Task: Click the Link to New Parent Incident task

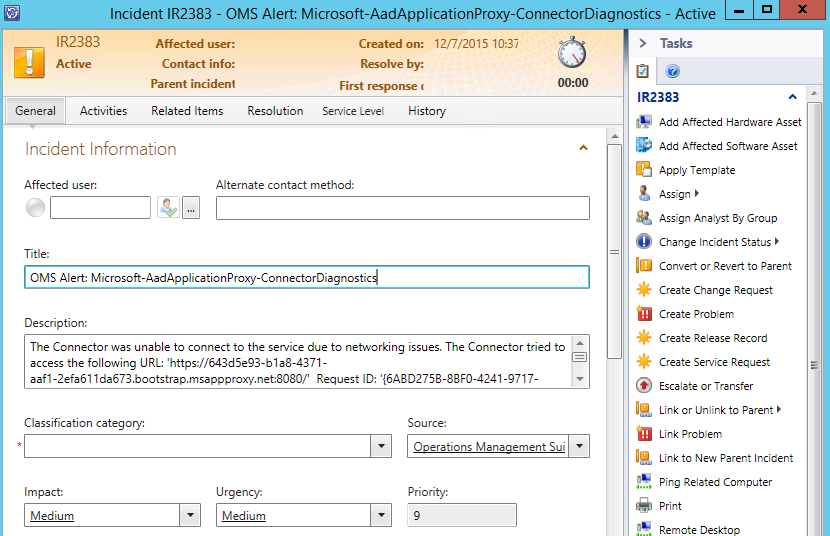Action: click(725, 458)
